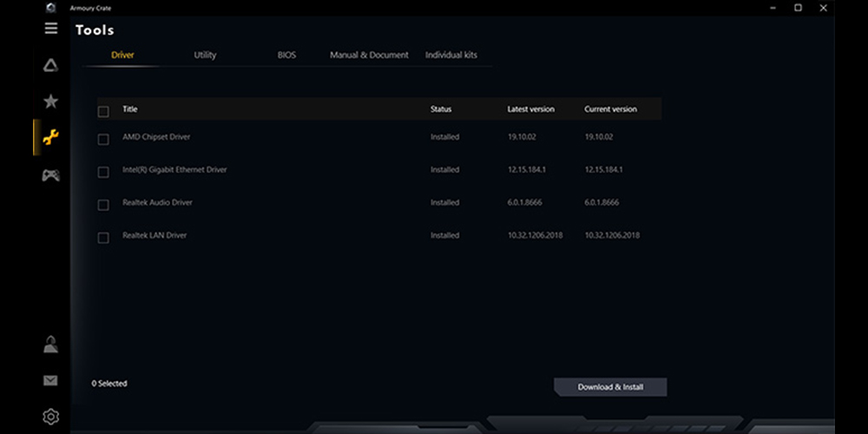The image size is (868, 434).
Task: Check the Intel(R) Gigabit Ethernet Driver checkbox
Action: 103,172
